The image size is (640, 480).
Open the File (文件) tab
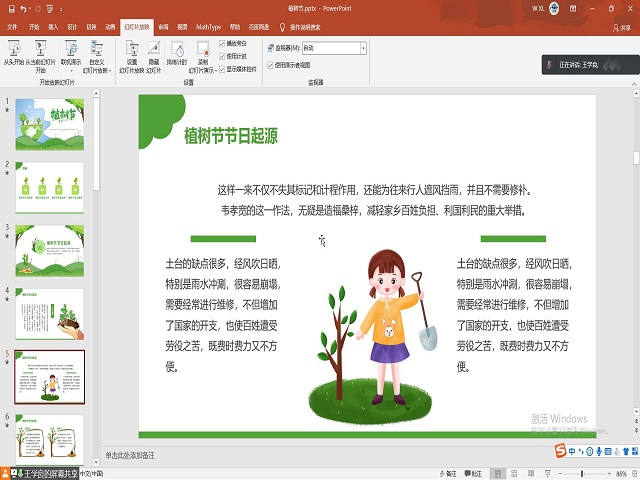pyautogui.click(x=13, y=26)
